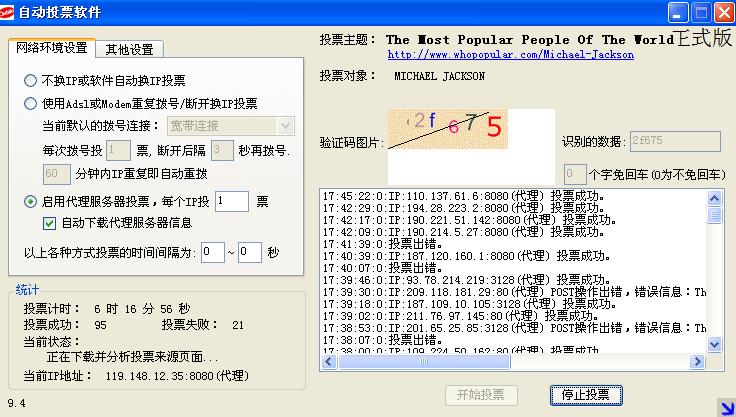This screenshot has width=736, height=417.
Task: Click the log list scroll-up arrow
Action: pyautogui.click(x=715, y=196)
